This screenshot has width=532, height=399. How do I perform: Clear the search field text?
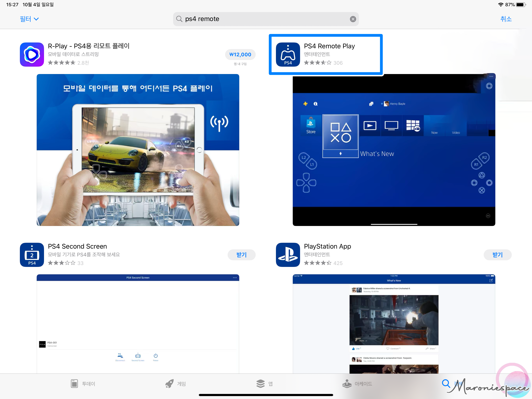click(353, 19)
